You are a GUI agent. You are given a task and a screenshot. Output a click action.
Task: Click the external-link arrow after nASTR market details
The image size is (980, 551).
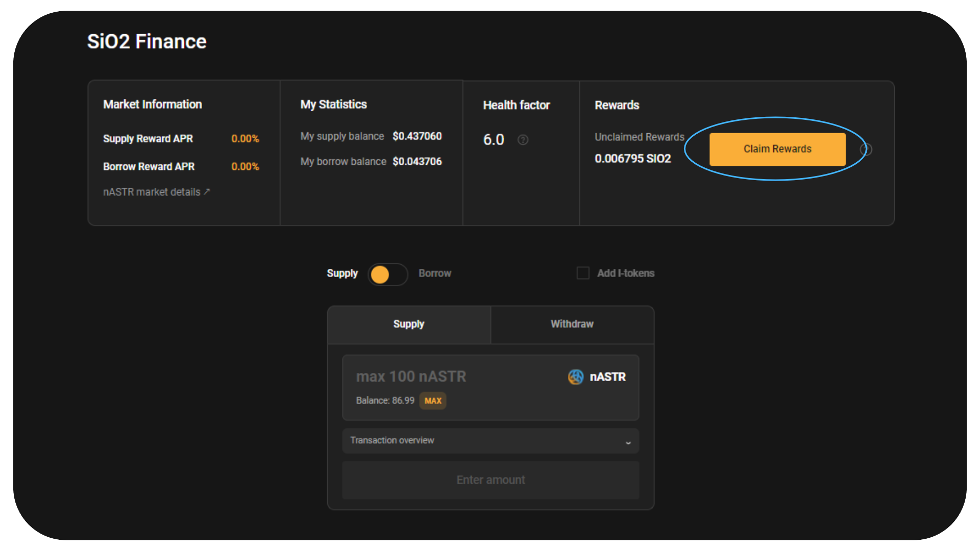point(207,192)
